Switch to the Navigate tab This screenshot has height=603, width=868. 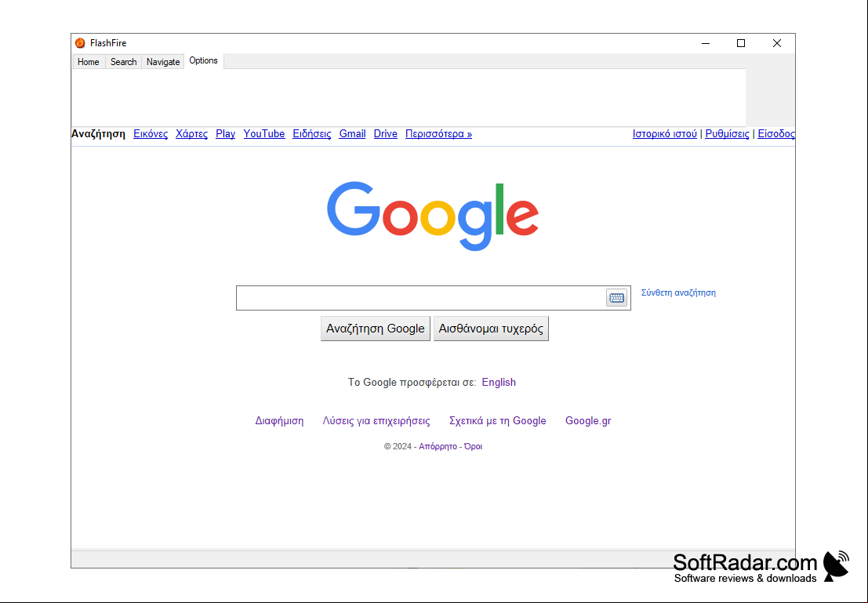163,62
